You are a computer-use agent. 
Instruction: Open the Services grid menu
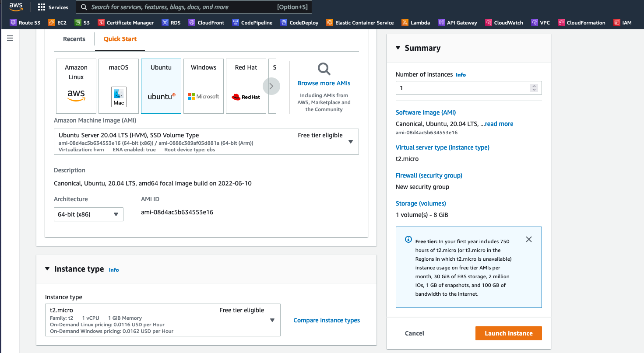(53, 7)
